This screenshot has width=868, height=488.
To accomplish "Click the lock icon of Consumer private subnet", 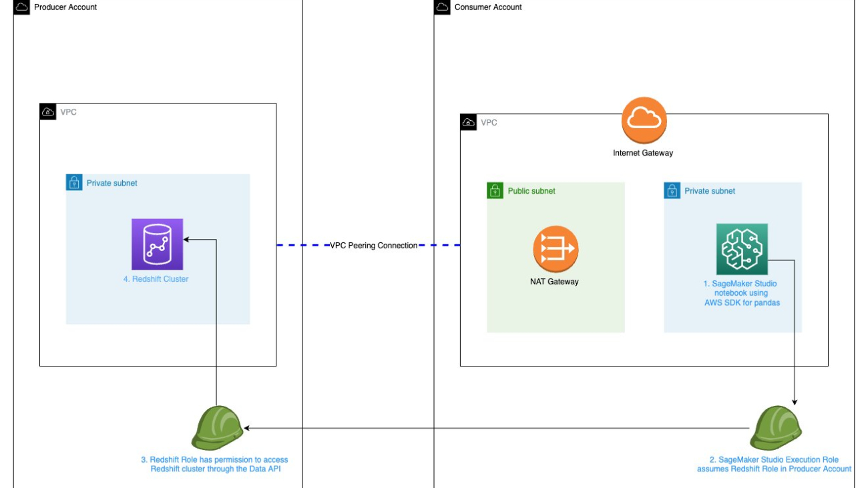I will point(672,190).
